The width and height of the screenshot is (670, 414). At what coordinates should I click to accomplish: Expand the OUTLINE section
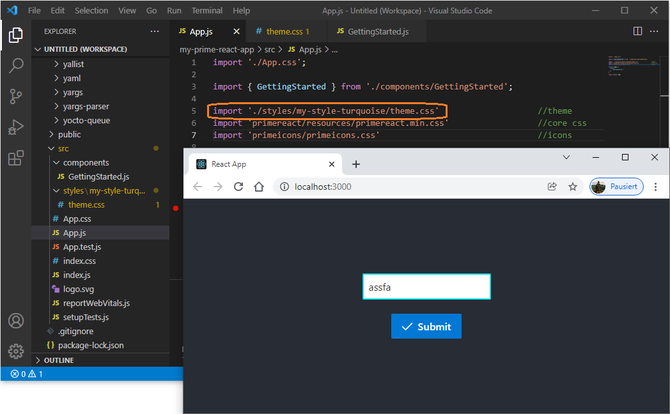click(x=58, y=360)
